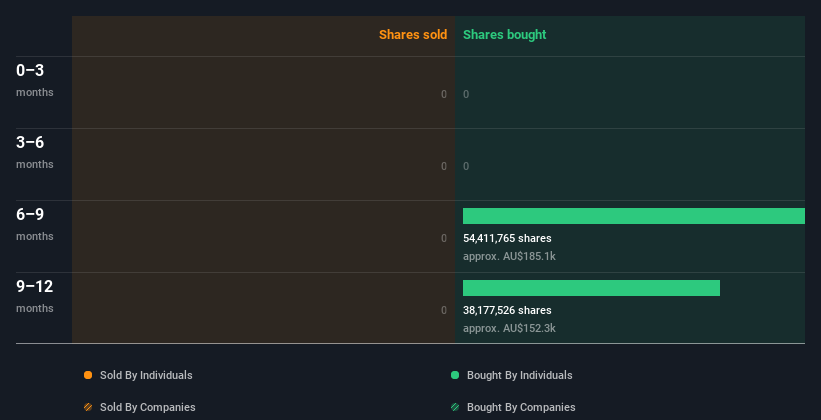Click the 38,177,526 shares value text

point(507,310)
